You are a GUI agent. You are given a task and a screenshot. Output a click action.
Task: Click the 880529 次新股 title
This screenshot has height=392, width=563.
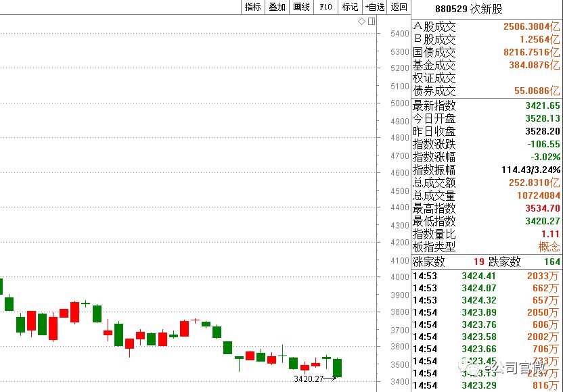tap(477, 8)
